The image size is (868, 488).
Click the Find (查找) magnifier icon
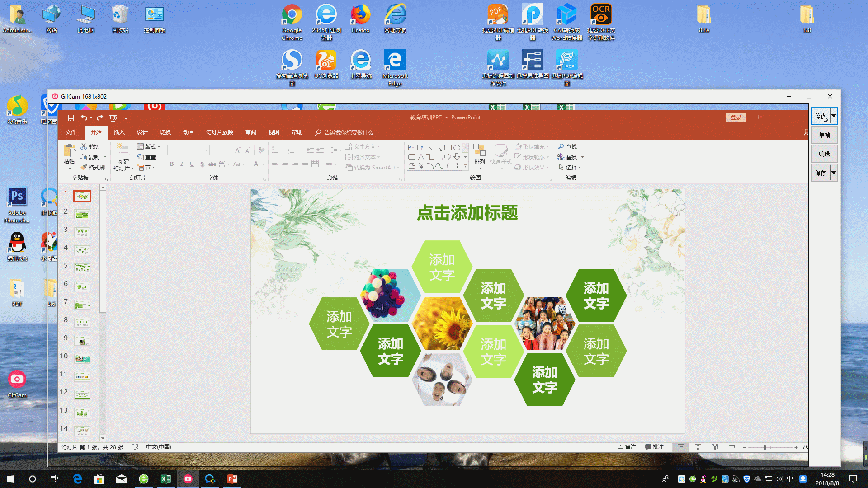(x=561, y=147)
